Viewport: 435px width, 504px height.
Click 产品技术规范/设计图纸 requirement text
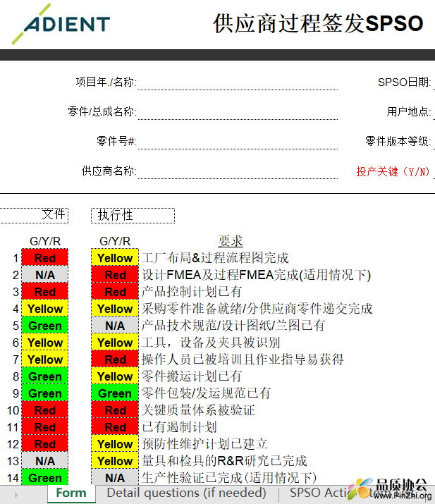coord(233,326)
